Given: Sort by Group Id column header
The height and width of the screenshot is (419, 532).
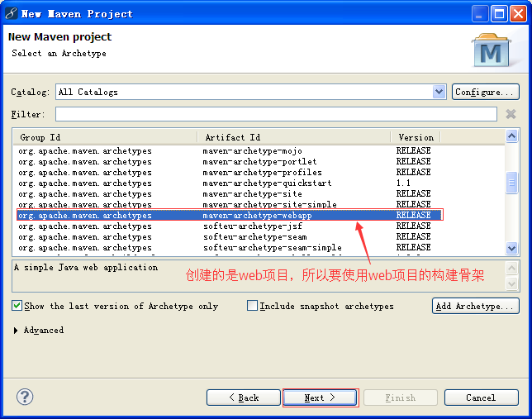Looking at the screenshot, I should [x=105, y=137].
